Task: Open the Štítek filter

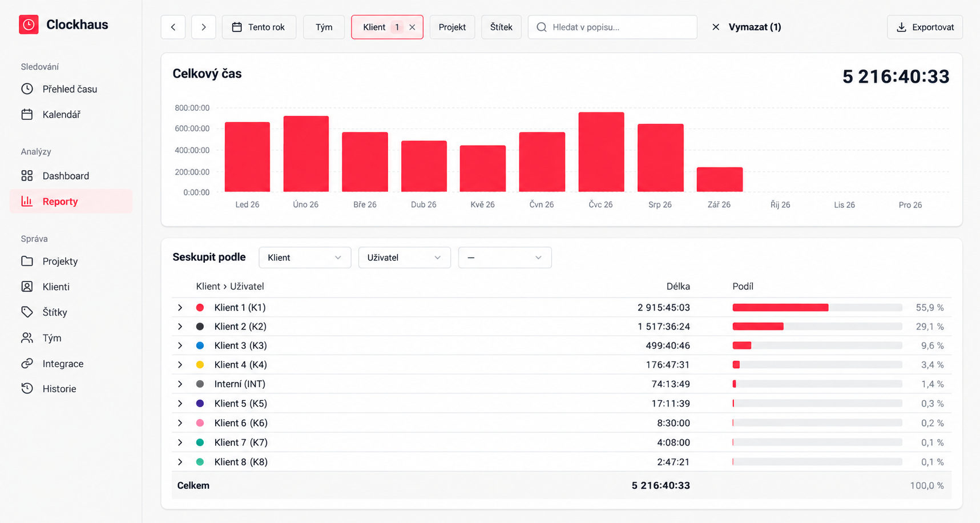Action: pos(501,27)
